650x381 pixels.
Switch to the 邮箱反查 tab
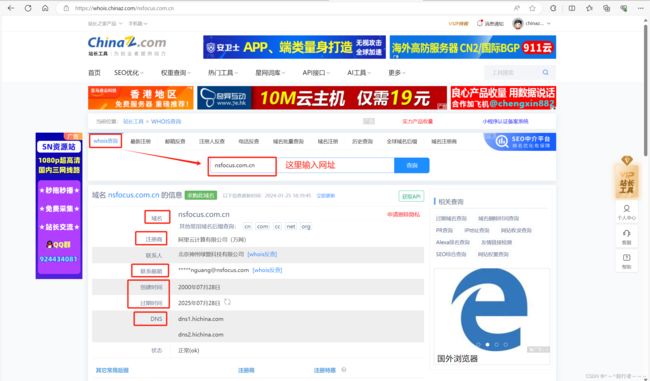(x=175, y=141)
